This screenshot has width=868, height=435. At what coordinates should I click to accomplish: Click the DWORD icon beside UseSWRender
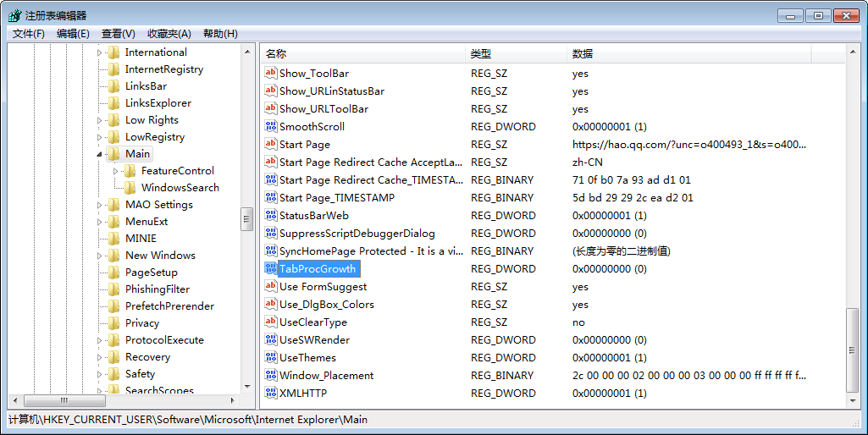[271, 340]
